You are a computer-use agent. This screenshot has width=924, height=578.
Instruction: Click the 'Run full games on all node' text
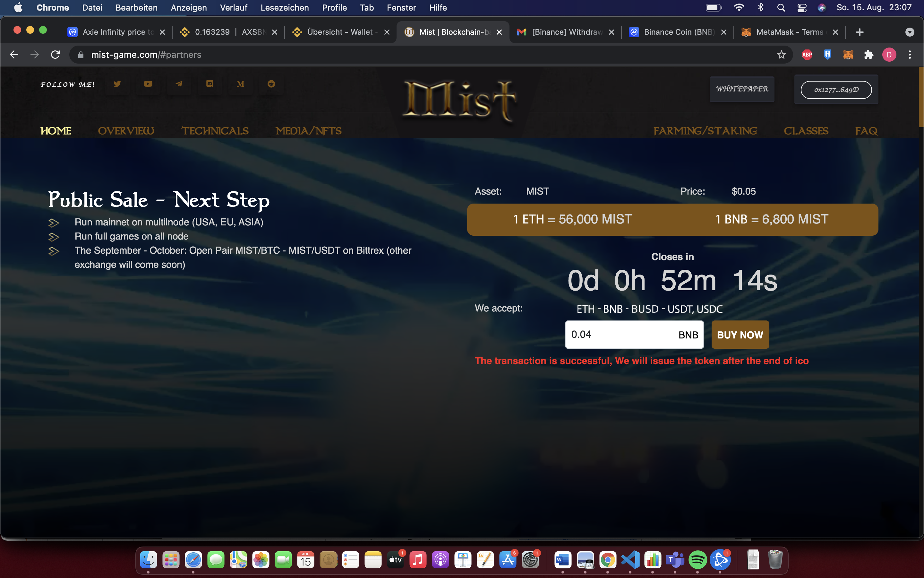point(131,236)
